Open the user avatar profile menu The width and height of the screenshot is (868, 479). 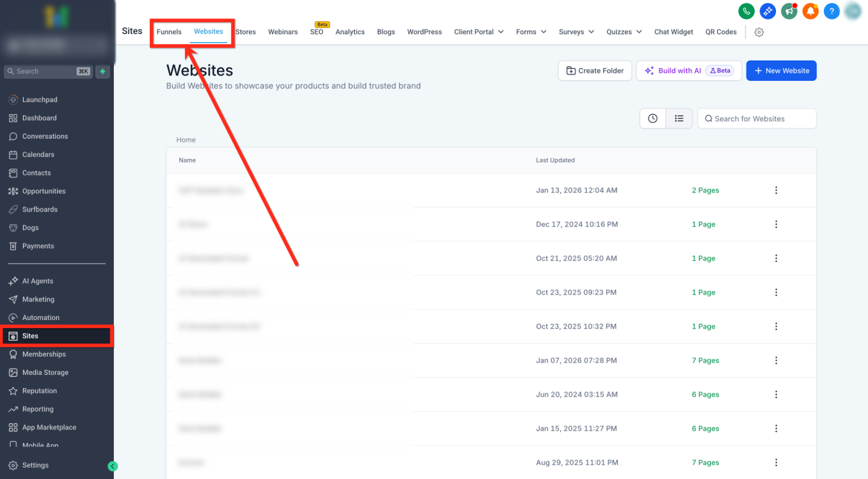click(x=853, y=11)
